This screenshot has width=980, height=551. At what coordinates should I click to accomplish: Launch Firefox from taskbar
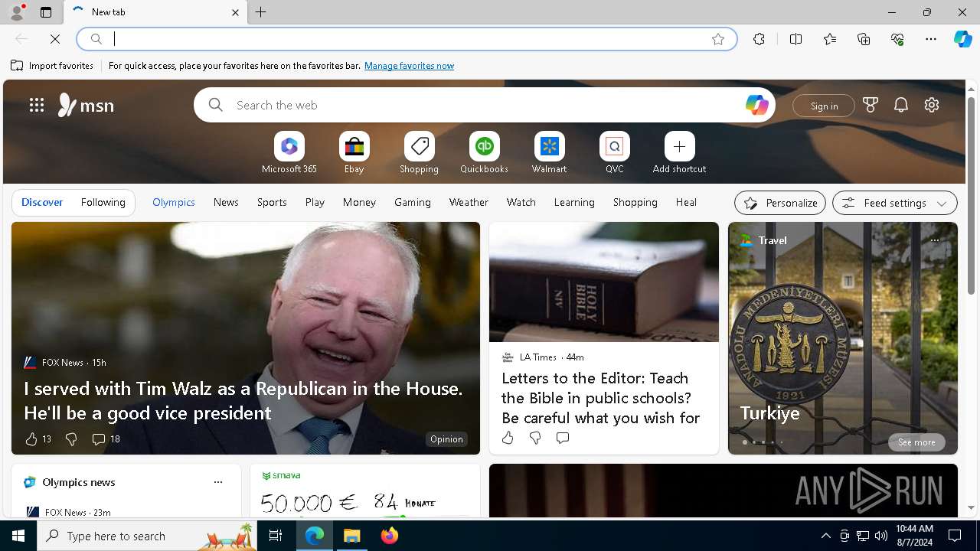tap(390, 536)
